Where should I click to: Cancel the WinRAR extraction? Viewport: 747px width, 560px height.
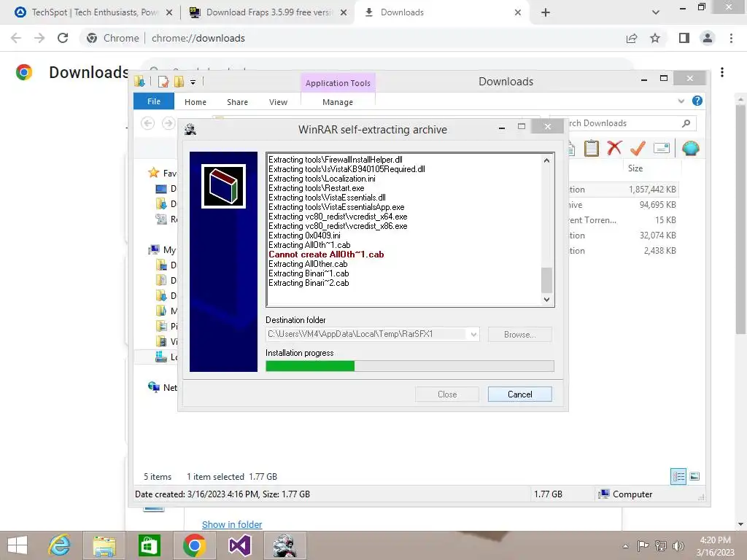click(x=519, y=394)
